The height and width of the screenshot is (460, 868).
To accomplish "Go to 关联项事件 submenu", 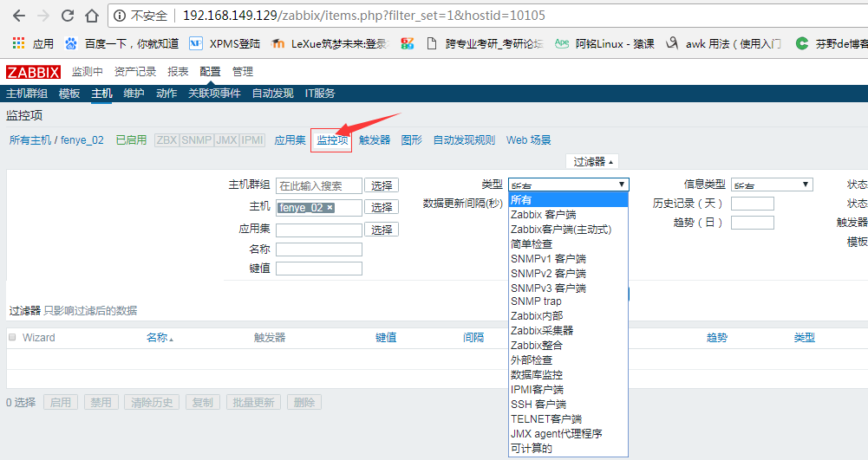I will click(x=214, y=94).
